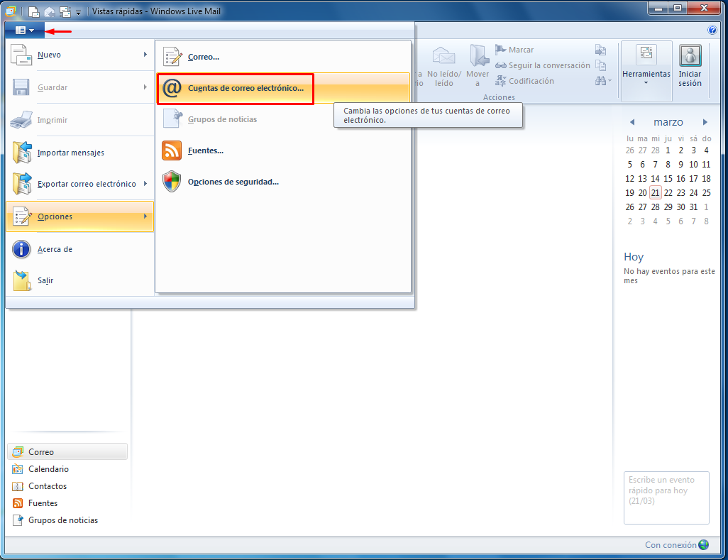Go to previous month in calendar
The width and height of the screenshot is (728, 560).
632,122
